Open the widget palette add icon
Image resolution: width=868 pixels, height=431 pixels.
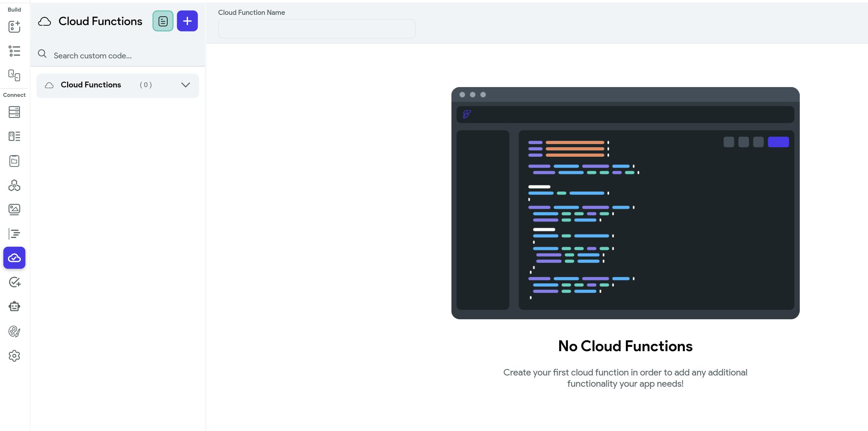tap(14, 26)
